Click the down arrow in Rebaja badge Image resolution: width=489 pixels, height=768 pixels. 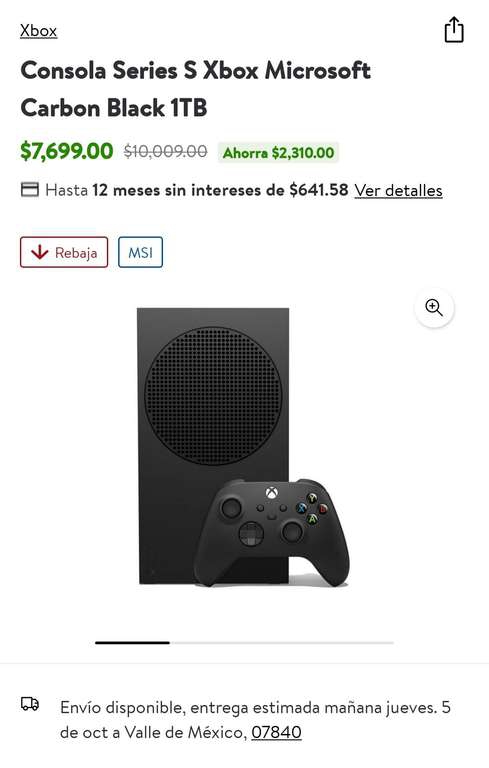(x=40, y=252)
